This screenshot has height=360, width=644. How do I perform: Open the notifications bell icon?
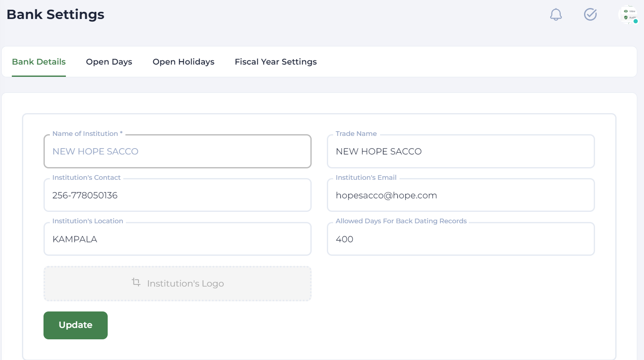coord(556,15)
